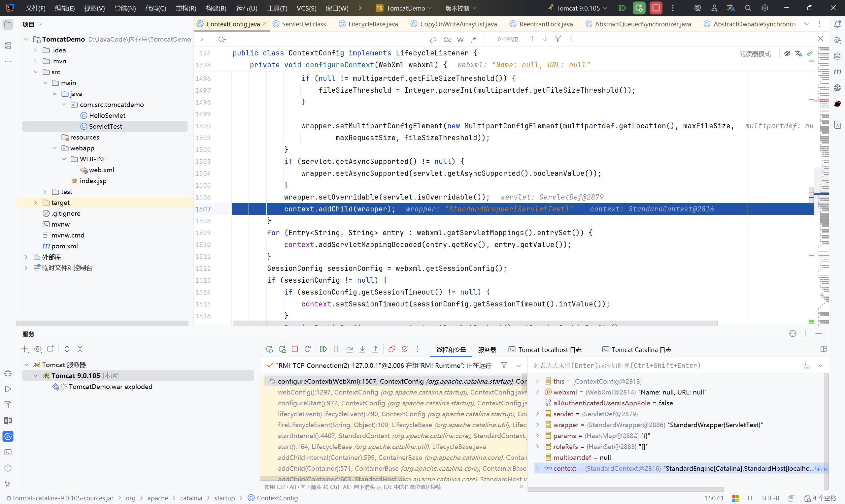Click the Step Into debug icon
This screenshot has width=845, height=504.
click(x=362, y=349)
